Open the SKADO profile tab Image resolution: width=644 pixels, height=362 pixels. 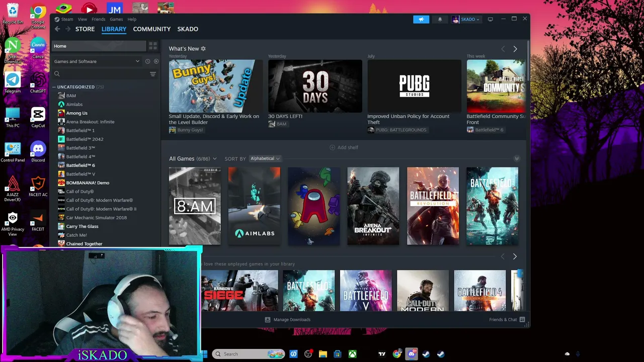coord(188,29)
